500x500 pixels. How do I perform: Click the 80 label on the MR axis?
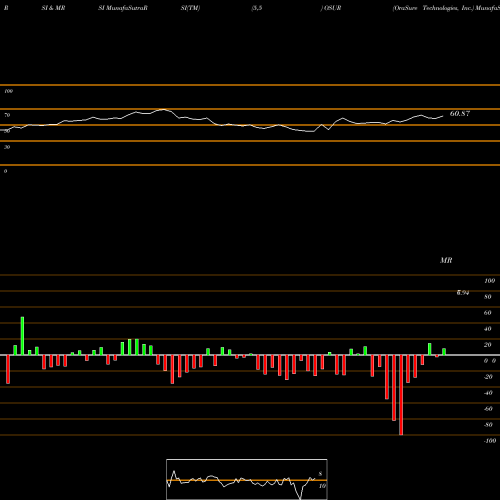(488, 297)
